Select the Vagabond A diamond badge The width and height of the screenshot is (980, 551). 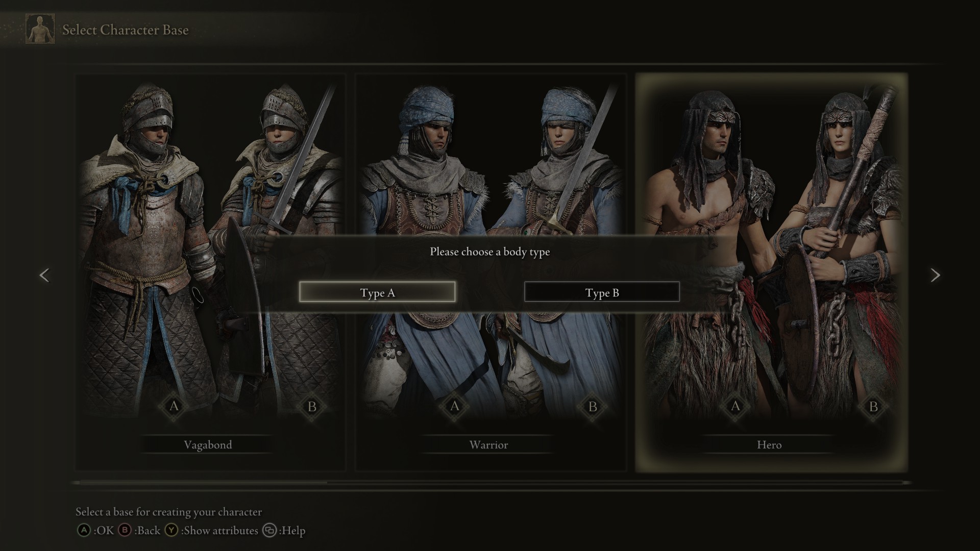pyautogui.click(x=174, y=406)
